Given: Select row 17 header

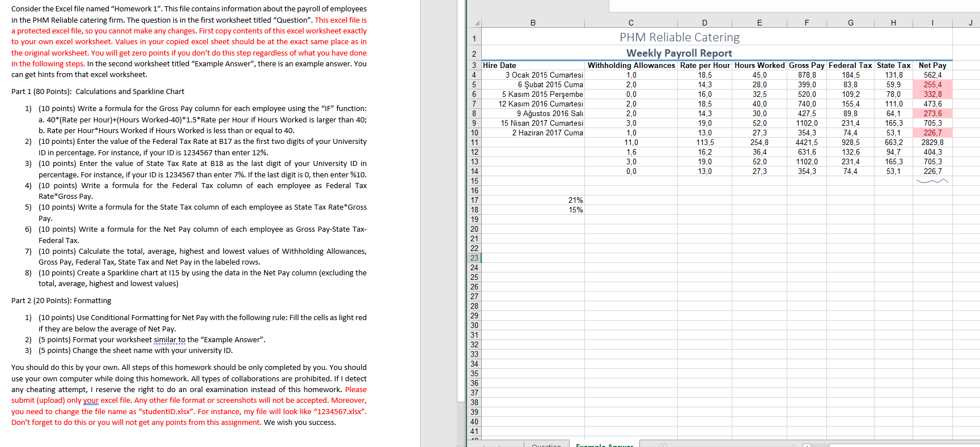Looking at the screenshot, I should pos(474,200).
